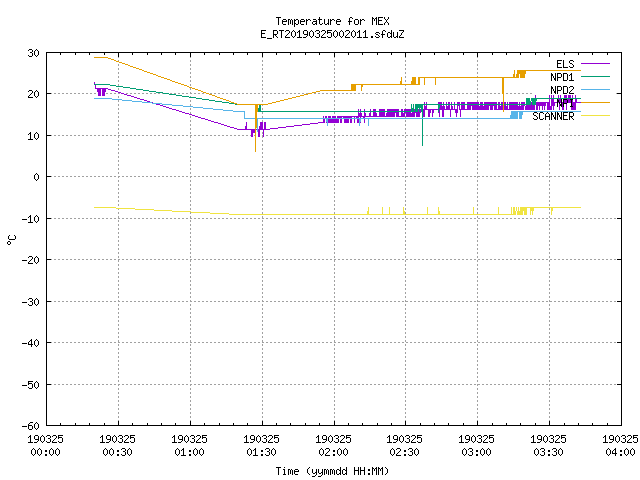Click the y-axis label 0
The height and width of the screenshot is (480, 640).
pos(36,177)
